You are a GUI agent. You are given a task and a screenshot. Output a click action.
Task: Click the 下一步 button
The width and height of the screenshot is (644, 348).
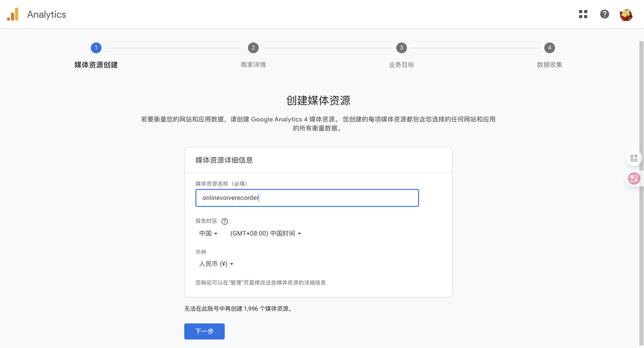[204, 331]
